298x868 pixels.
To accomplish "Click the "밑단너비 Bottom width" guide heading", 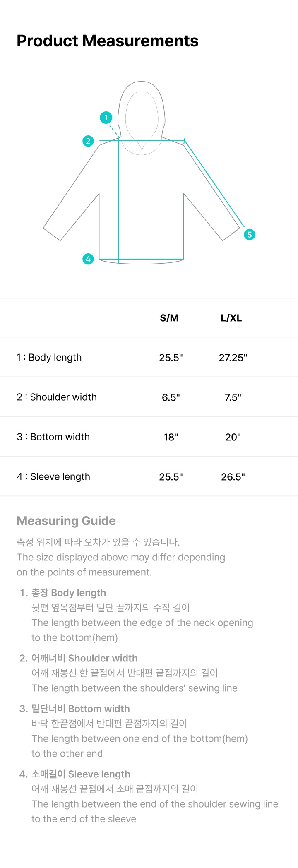I will tap(80, 709).
